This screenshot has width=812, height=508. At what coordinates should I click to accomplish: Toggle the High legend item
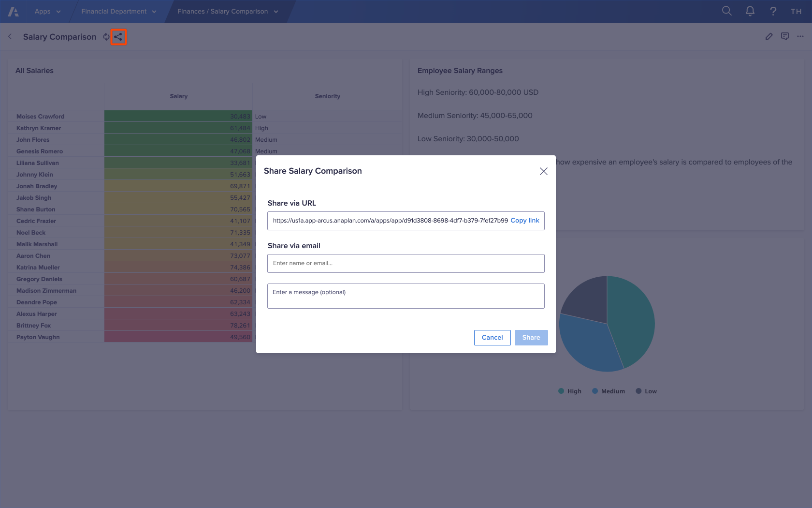570,391
